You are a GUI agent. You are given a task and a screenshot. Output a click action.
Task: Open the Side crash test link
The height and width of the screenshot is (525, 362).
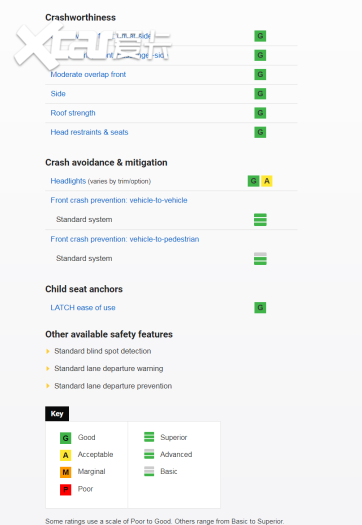[58, 94]
